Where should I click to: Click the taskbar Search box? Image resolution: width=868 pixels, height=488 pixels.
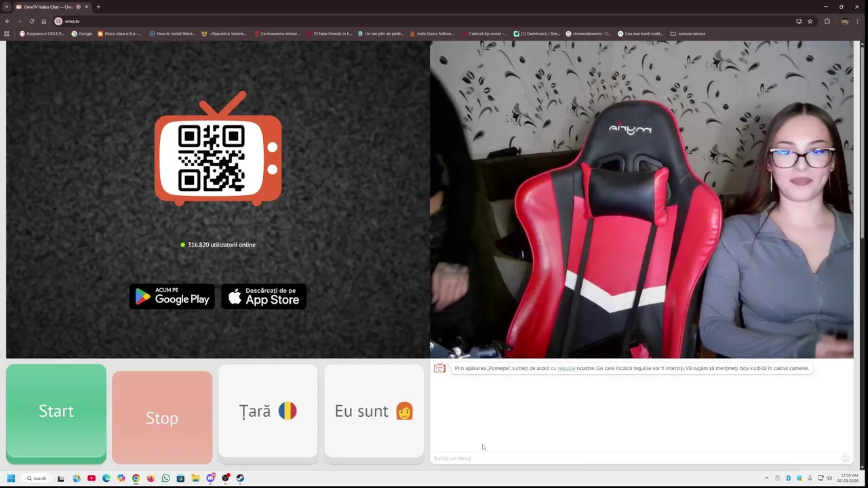point(37,478)
